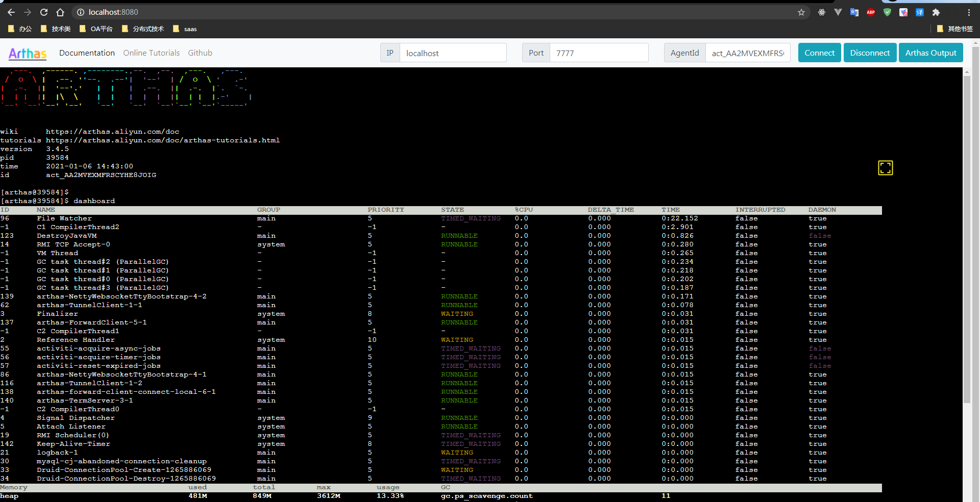Open browser home page icon
The width and height of the screenshot is (980, 502).
tap(60, 12)
